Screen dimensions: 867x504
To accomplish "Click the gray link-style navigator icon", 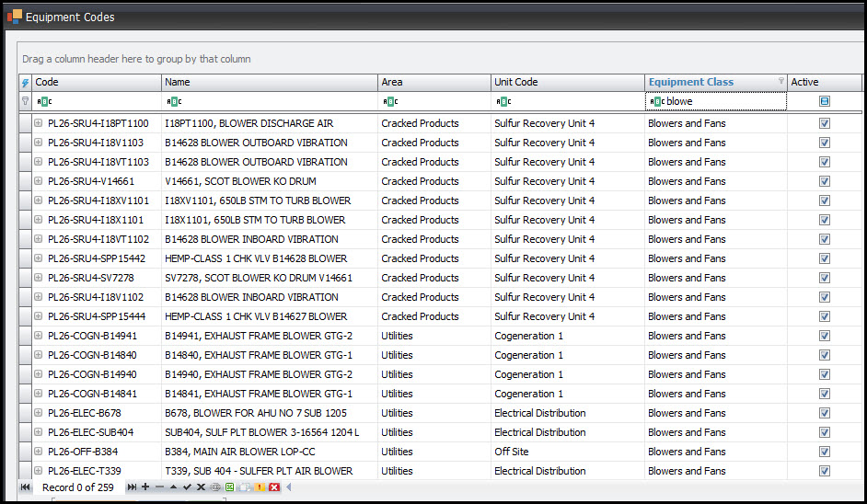I will [x=215, y=487].
